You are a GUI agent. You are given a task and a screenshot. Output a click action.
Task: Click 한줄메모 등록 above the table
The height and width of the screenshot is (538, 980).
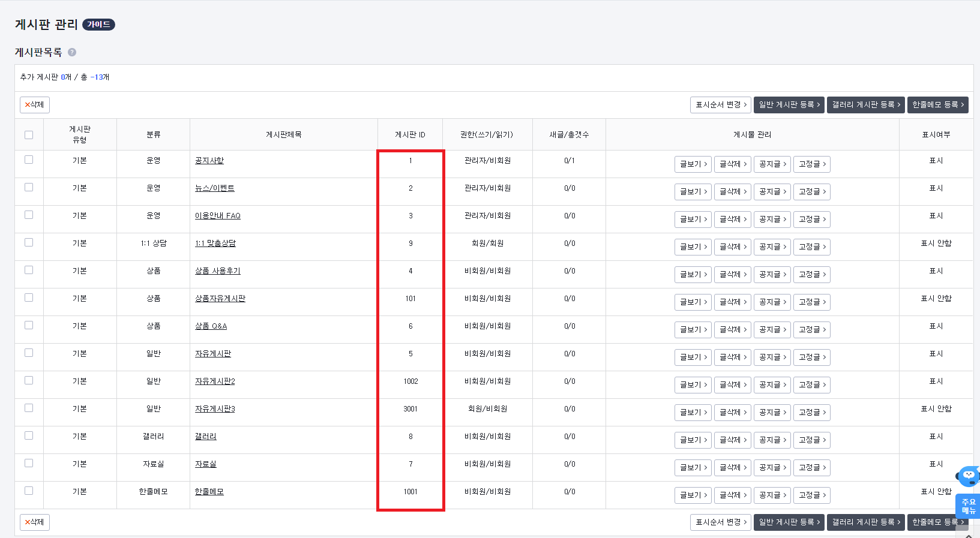tap(938, 105)
